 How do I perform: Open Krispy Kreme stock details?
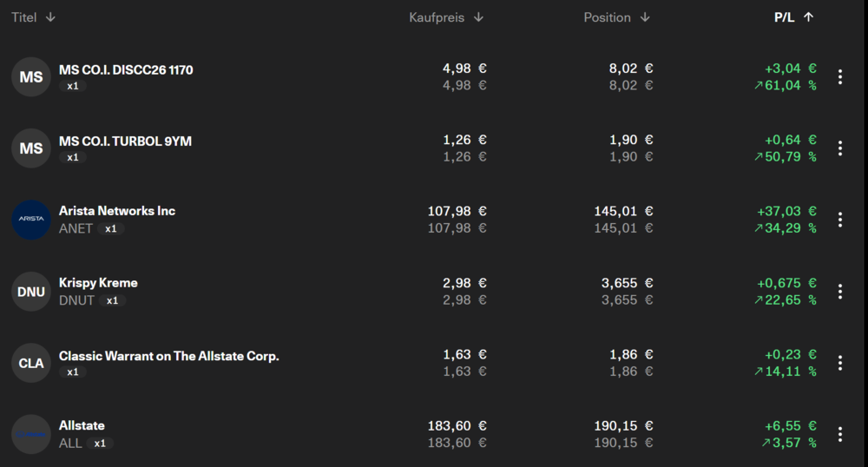point(98,283)
